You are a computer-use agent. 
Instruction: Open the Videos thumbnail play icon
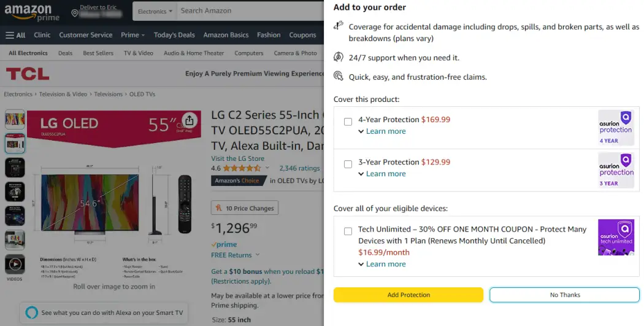[15, 265]
